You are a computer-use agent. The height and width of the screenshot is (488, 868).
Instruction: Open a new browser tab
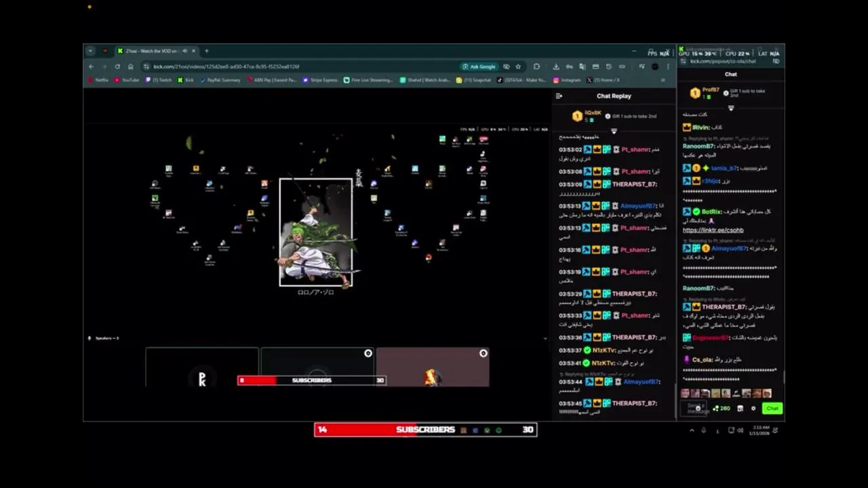pyautogui.click(x=207, y=51)
